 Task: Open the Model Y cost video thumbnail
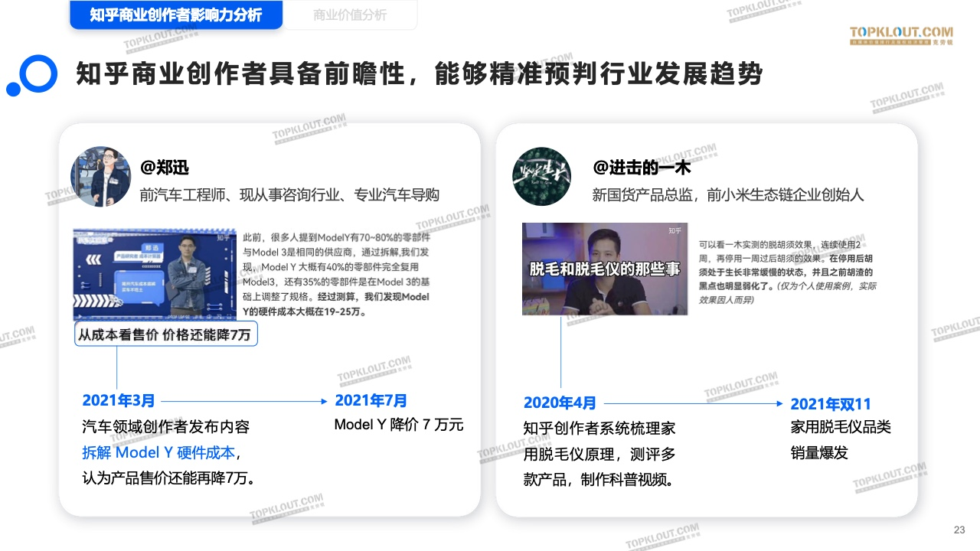[x=155, y=274]
